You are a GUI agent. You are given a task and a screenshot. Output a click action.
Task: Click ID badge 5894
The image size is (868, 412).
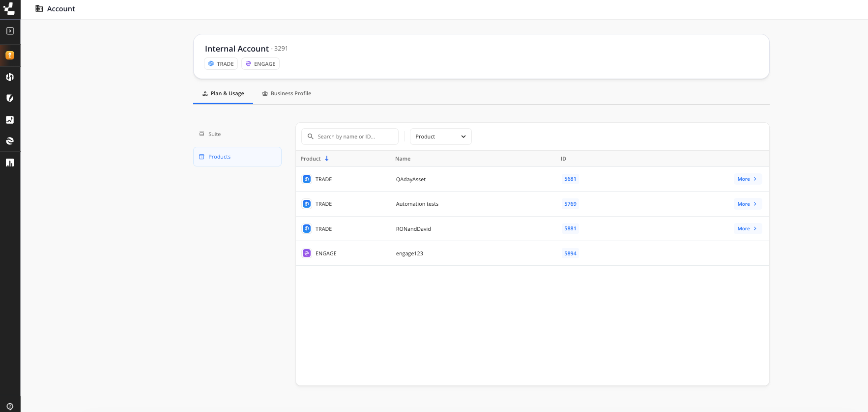pos(570,253)
